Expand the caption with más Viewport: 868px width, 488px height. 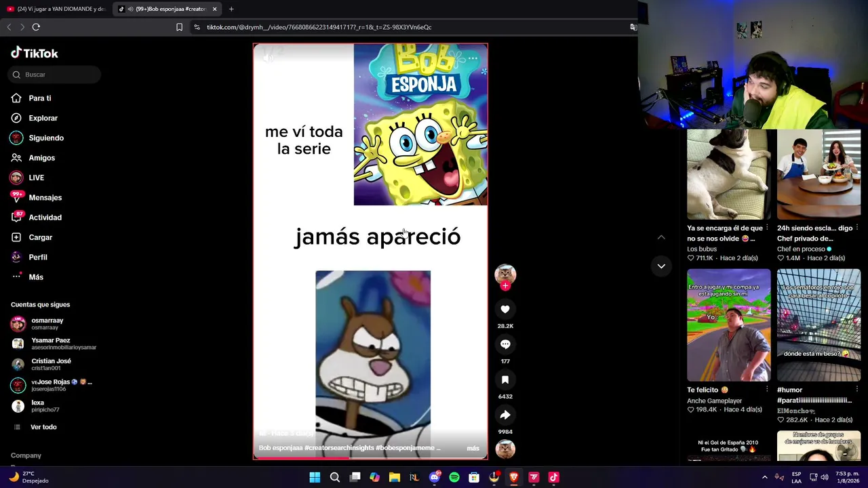(x=473, y=448)
